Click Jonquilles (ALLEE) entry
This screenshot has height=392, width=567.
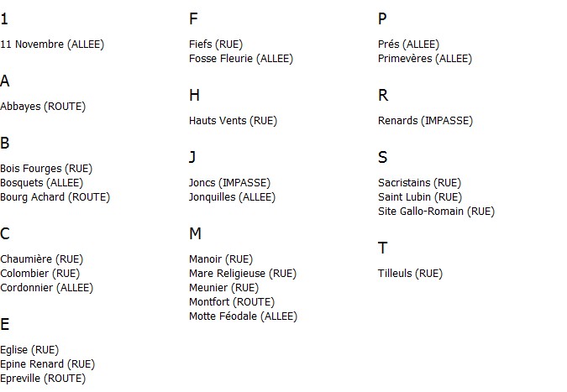(232, 197)
